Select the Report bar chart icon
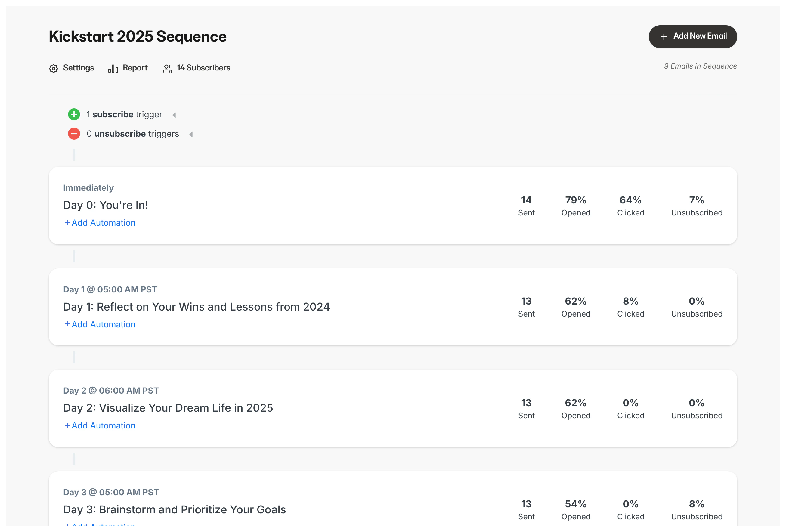The image size is (786, 532). pyautogui.click(x=113, y=68)
